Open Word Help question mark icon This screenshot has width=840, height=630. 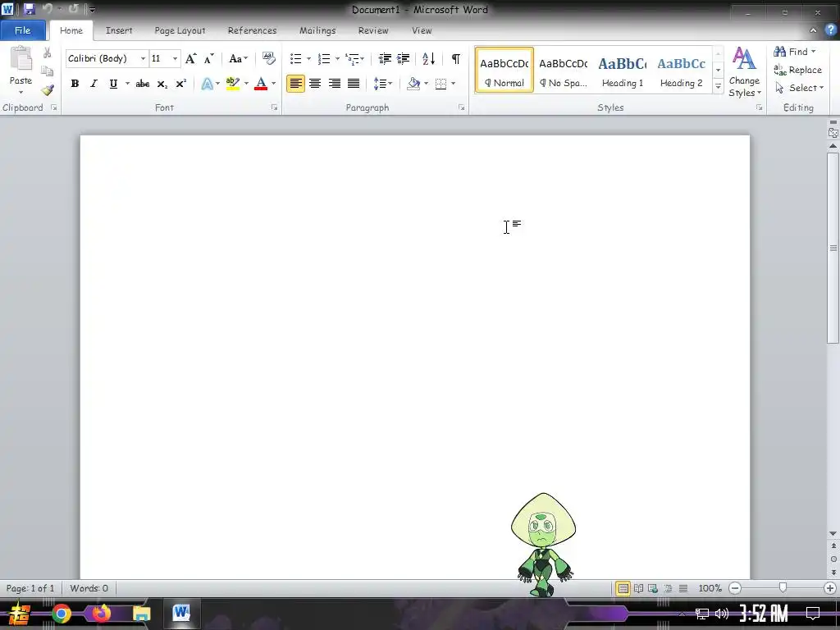830,30
